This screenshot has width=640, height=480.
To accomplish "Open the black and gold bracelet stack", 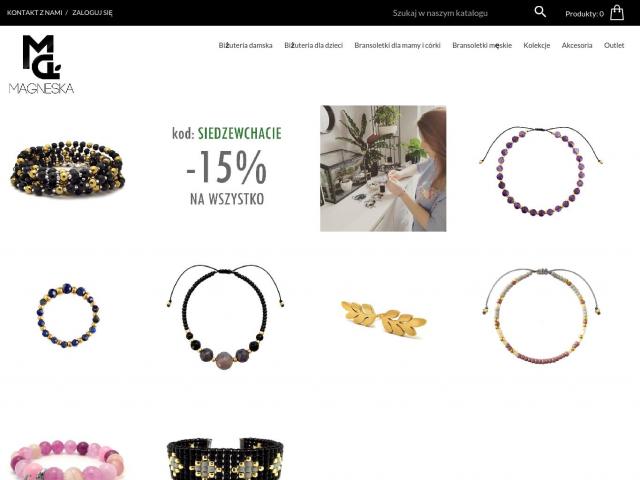I will click(x=67, y=168).
